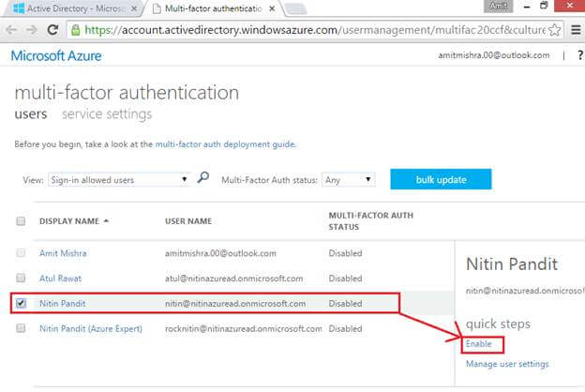Open the Amit Mishra user link
The image size is (585, 392).
tap(63, 253)
